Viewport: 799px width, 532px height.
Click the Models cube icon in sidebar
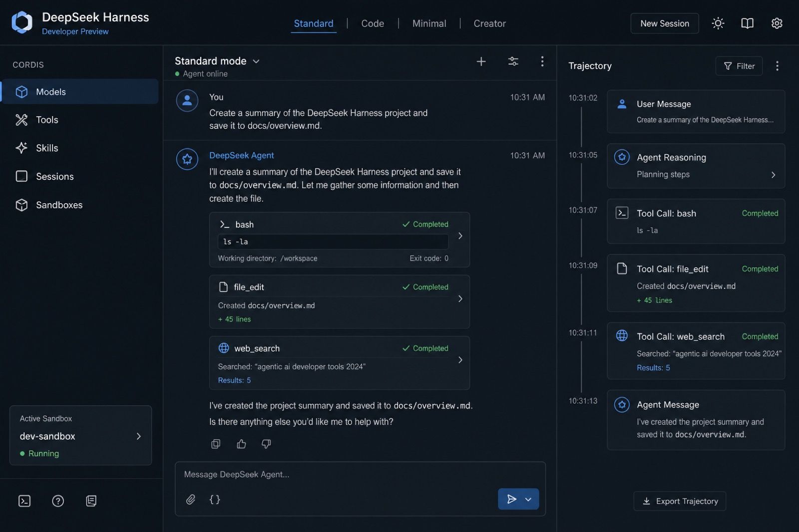[x=21, y=92]
